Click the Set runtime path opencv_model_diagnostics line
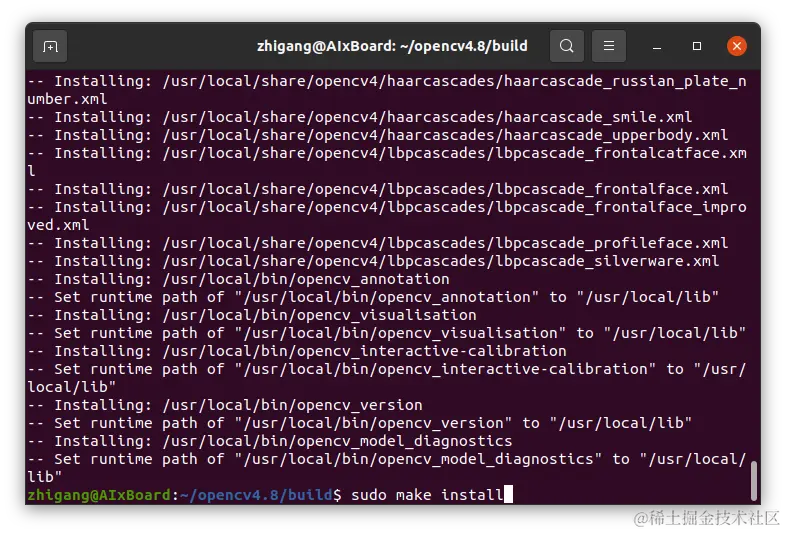 (387, 468)
